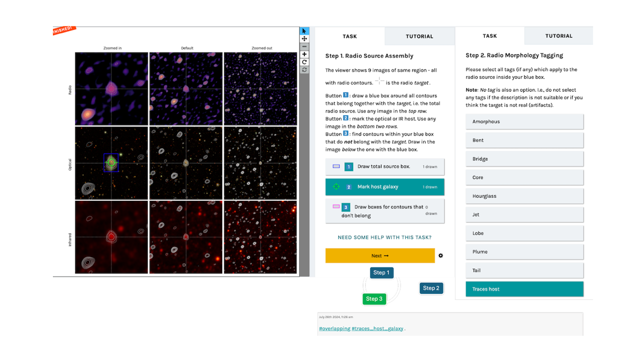Click green crosshair icon for Mark host galaxy

point(336,187)
